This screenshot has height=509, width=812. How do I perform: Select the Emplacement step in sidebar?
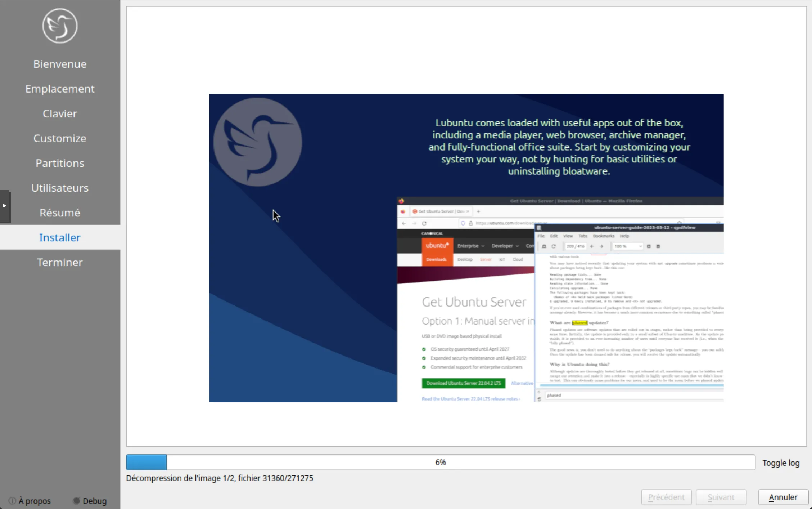click(x=60, y=89)
